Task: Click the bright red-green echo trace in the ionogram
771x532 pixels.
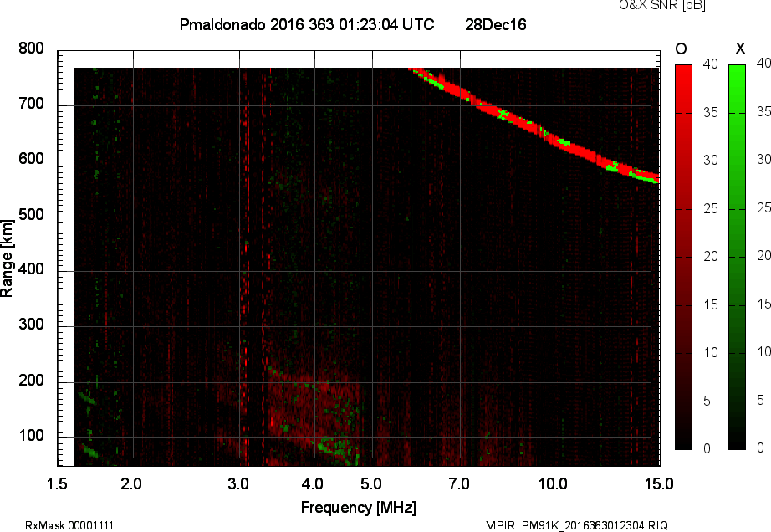Action: 534,127
